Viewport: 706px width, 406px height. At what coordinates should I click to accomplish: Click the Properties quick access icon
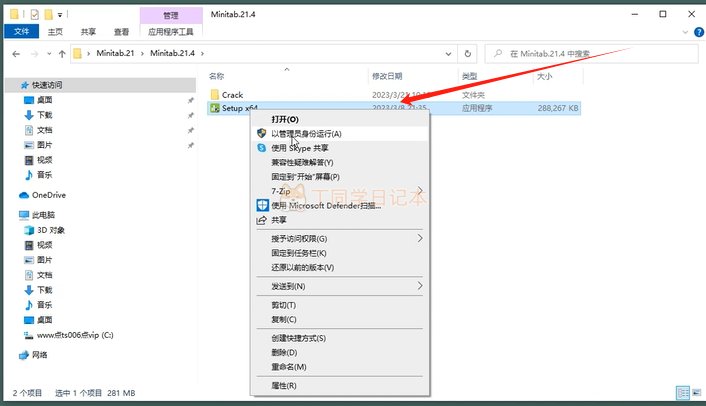(x=35, y=14)
